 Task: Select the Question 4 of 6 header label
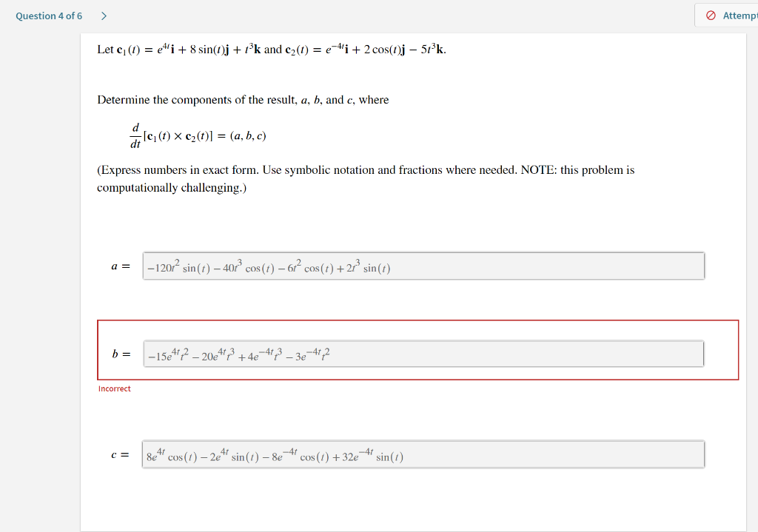tap(48, 16)
